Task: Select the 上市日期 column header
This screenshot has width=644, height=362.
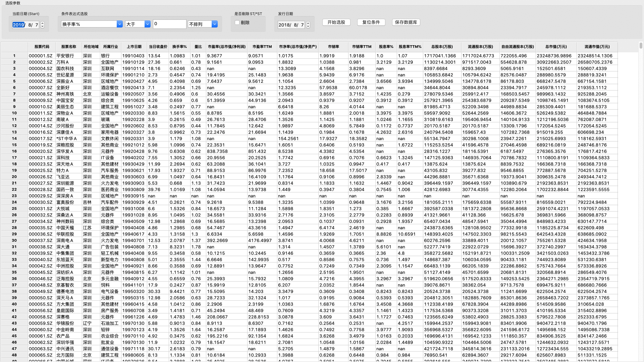Action: (134, 47)
